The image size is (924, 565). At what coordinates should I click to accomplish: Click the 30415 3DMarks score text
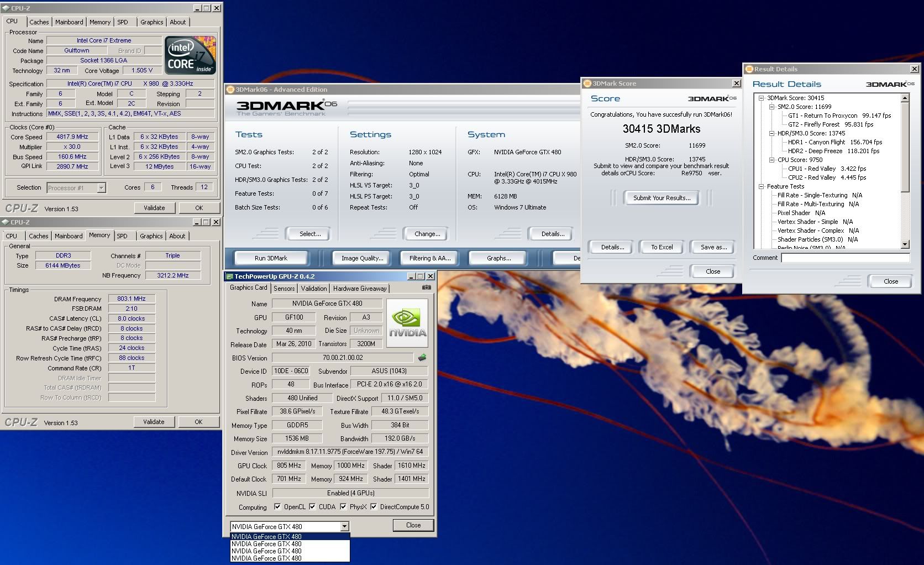pyautogui.click(x=661, y=129)
